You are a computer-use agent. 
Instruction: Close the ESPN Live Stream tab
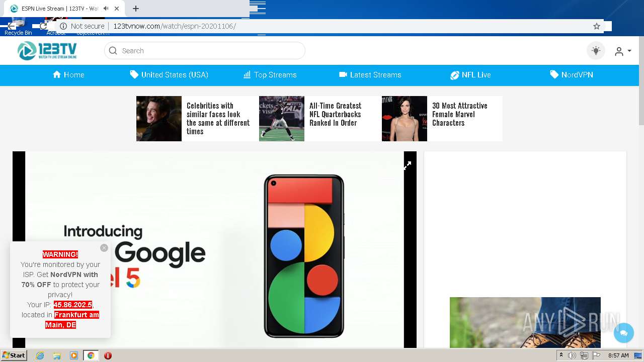coord(117,9)
